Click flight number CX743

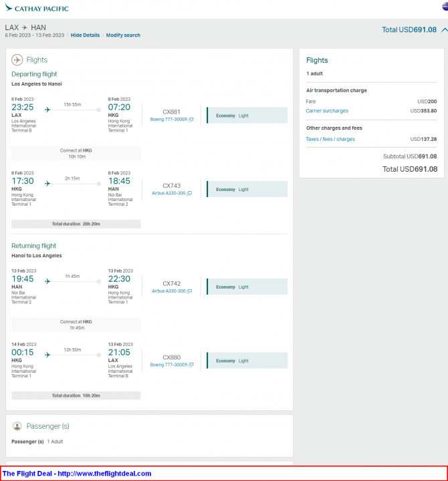coord(171,186)
